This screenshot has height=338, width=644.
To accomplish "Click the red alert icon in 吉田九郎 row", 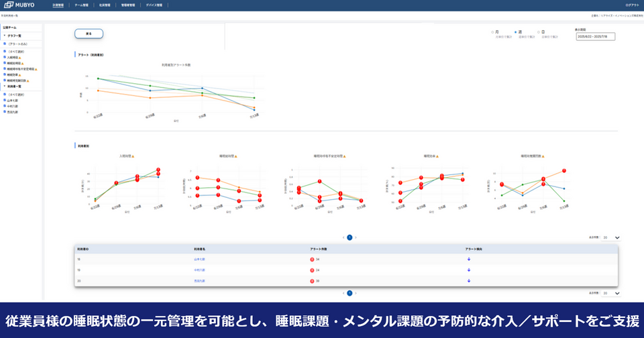I will (x=312, y=280).
